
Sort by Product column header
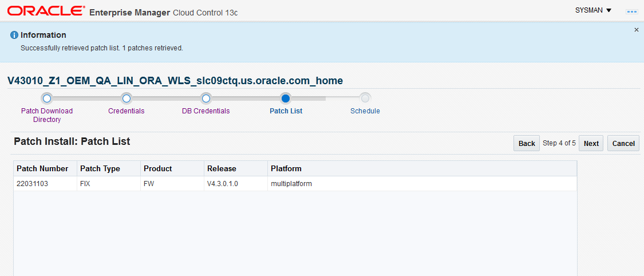pos(172,169)
